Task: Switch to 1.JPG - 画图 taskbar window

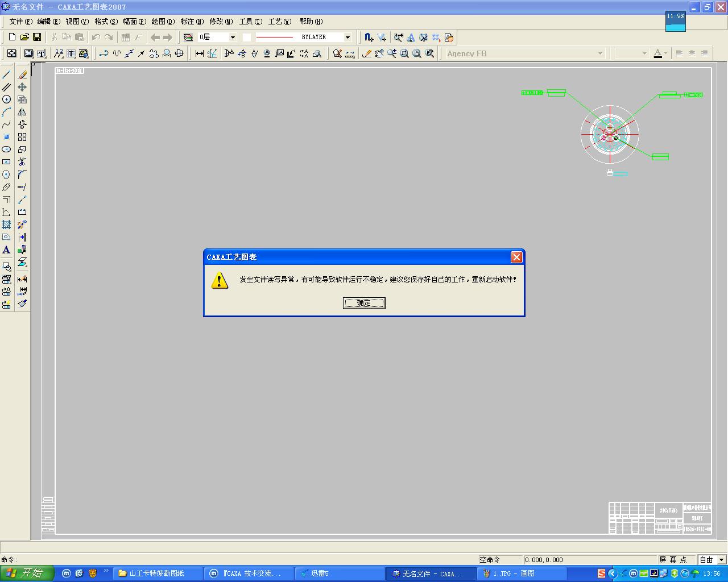Action: (522, 573)
